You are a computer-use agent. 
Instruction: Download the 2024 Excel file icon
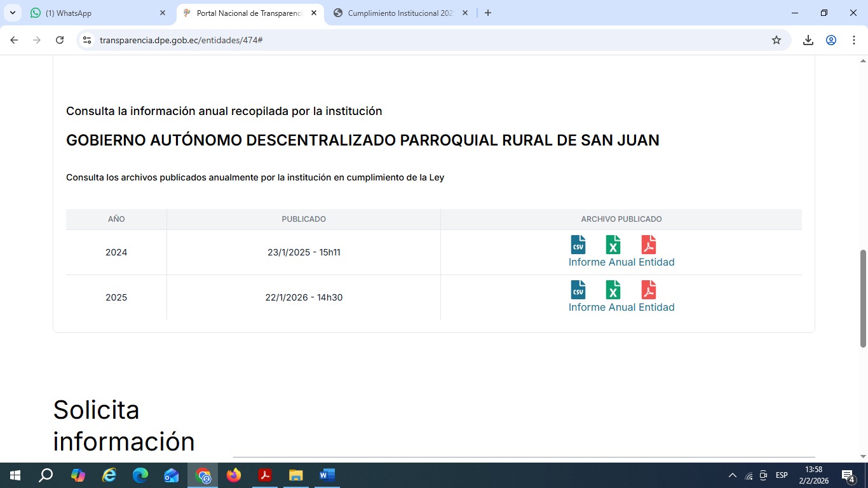(613, 245)
